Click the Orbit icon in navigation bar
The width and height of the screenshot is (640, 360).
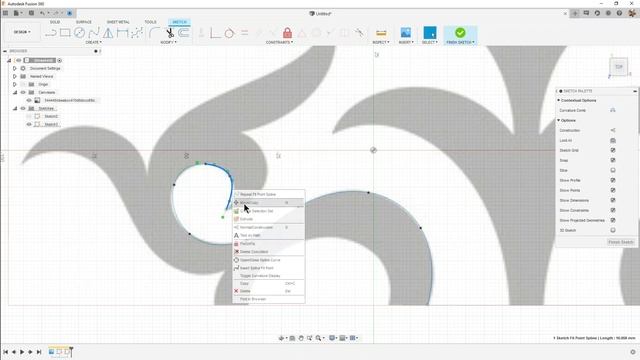coord(281,338)
